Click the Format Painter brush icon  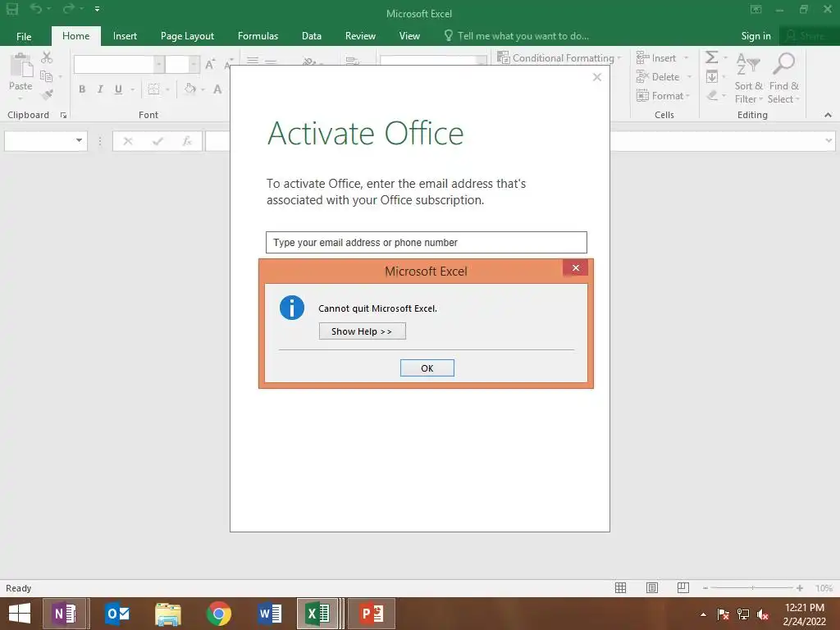point(47,95)
